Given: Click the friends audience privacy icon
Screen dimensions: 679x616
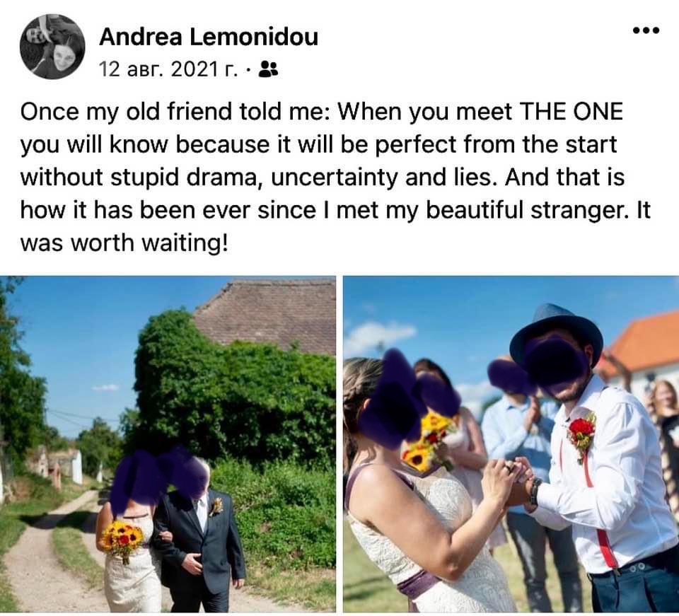Looking at the screenshot, I should pos(269,69).
